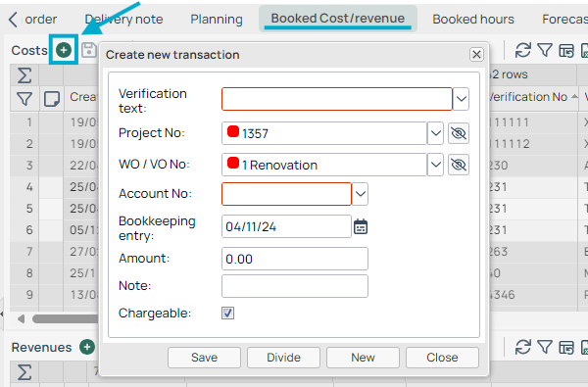Expand the Verification text dropdown
588x387 pixels.
[461, 99]
